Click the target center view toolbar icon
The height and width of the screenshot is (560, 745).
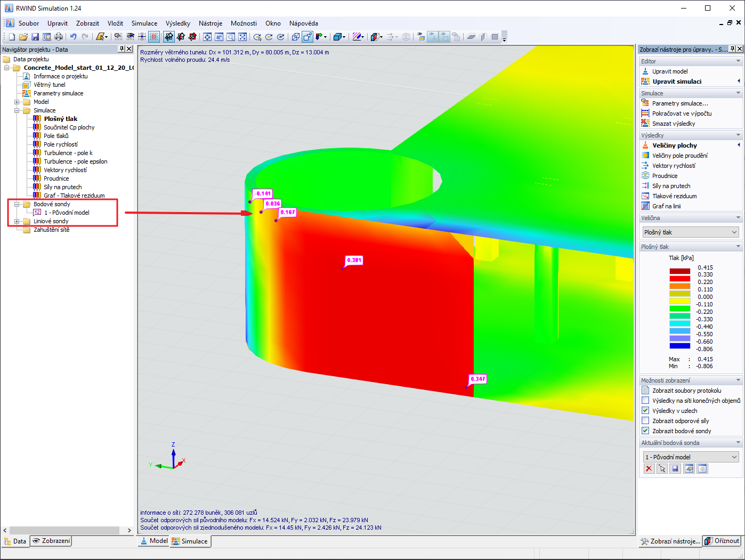(x=207, y=37)
